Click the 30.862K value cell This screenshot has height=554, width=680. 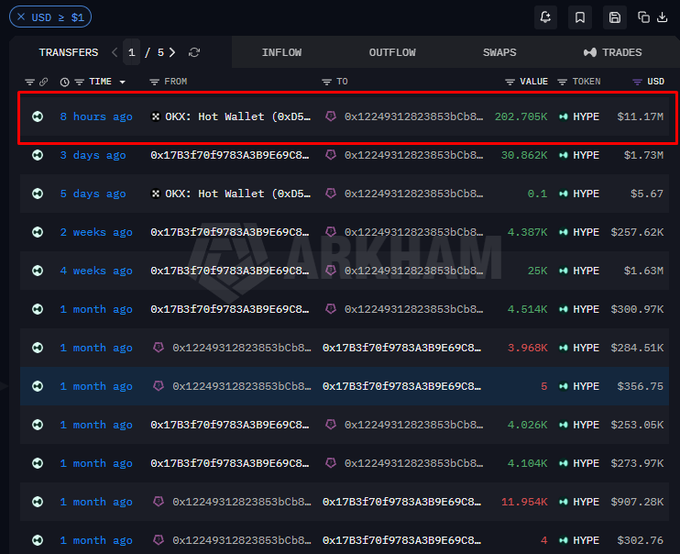point(524,155)
